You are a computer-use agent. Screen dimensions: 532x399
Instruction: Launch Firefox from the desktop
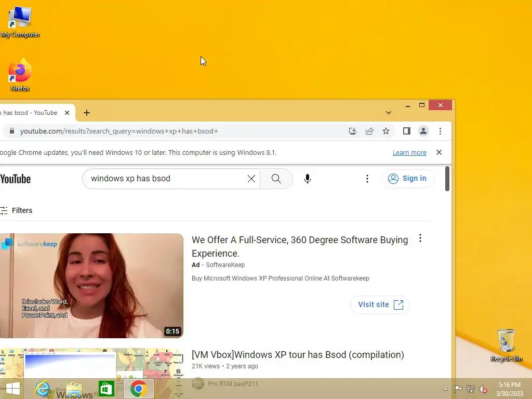coord(20,75)
